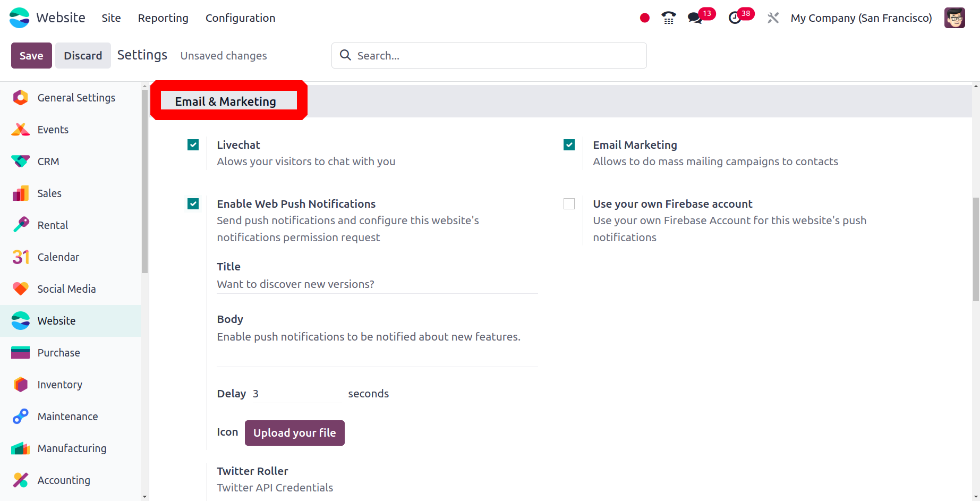
Task: Open the Site menu
Action: [111, 18]
